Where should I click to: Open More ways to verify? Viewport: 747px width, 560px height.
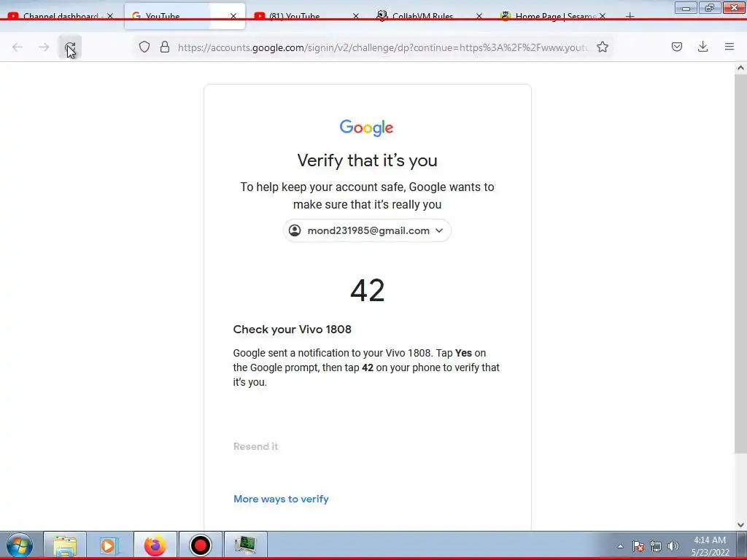[281, 499]
